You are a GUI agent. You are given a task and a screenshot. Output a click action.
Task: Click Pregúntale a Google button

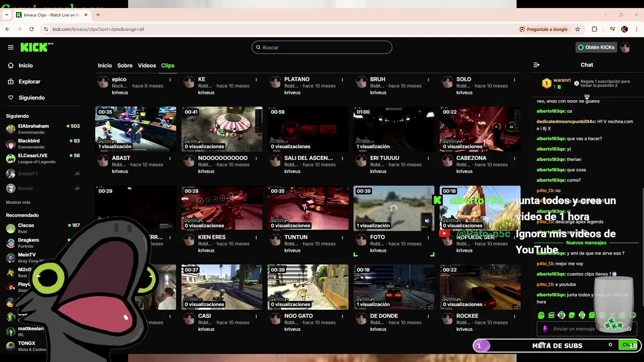coord(543,29)
